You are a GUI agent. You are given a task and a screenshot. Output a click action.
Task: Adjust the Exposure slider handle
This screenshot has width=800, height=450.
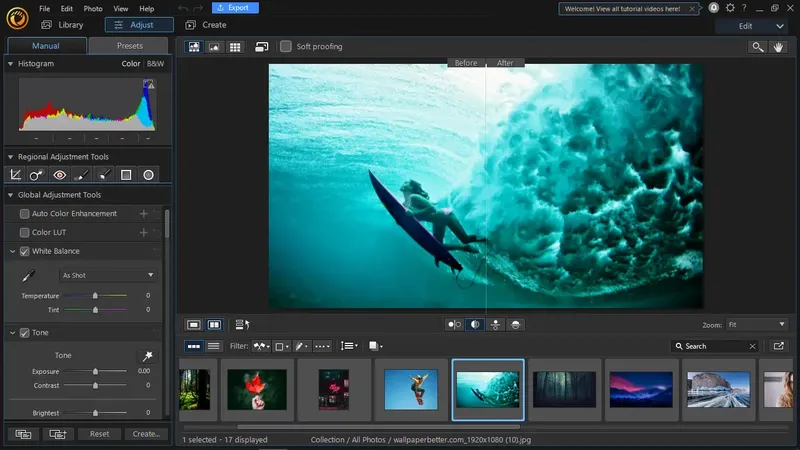[x=96, y=371]
